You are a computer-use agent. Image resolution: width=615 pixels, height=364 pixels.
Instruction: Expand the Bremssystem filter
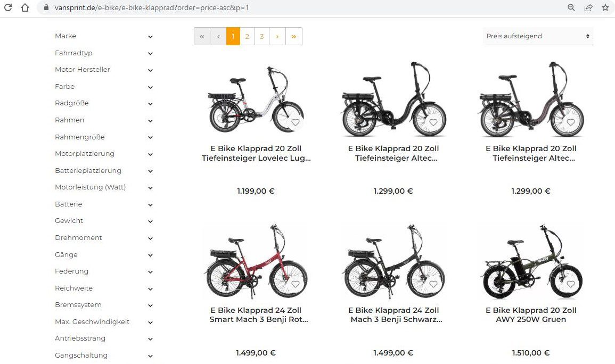coord(103,305)
